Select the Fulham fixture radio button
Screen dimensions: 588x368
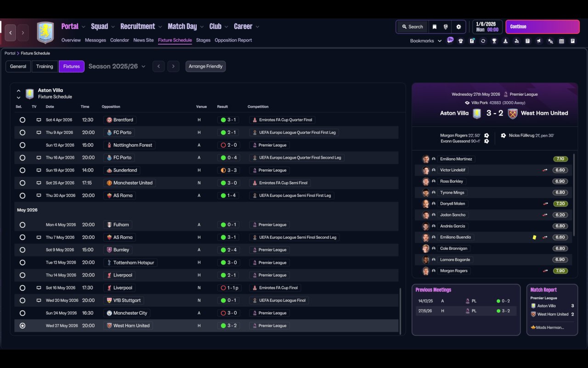pyautogui.click(x=23, y=225)
